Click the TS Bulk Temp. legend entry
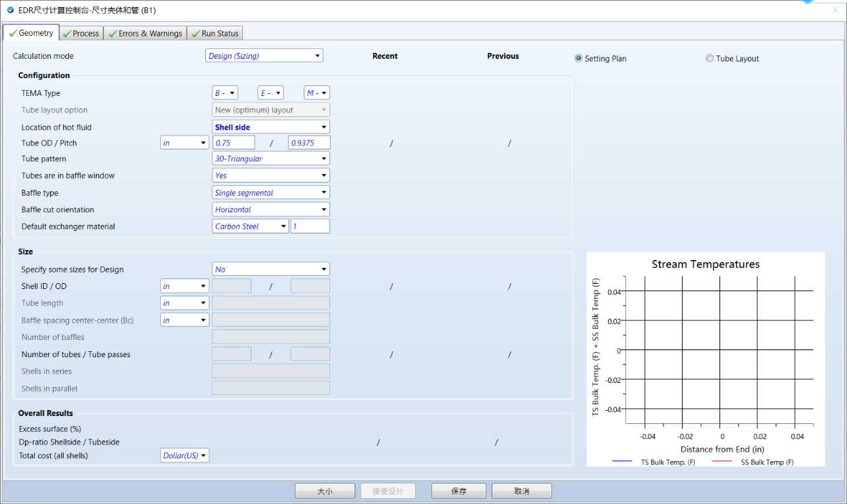The image size is (847, 504). [x=654, y=462]
